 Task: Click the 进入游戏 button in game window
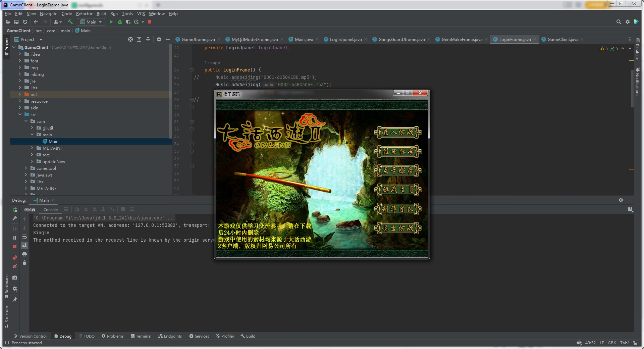pyautogui.click(x=398, y=133)
